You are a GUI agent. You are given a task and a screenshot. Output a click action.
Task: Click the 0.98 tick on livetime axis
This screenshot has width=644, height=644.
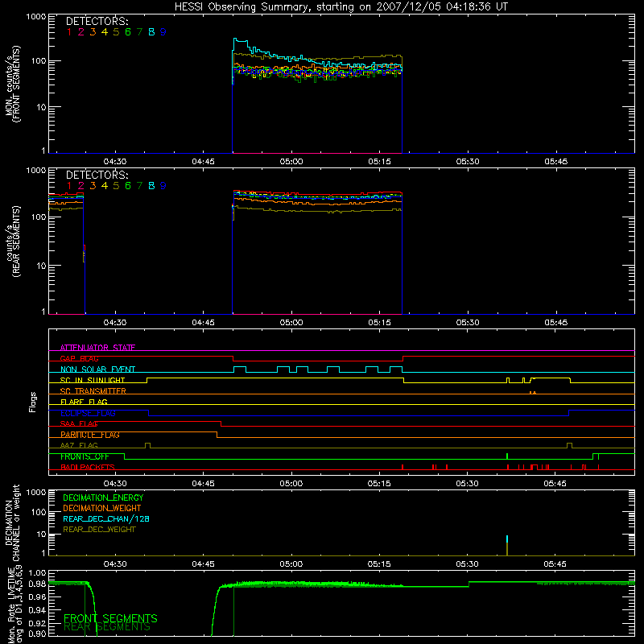tap(37, 584)
